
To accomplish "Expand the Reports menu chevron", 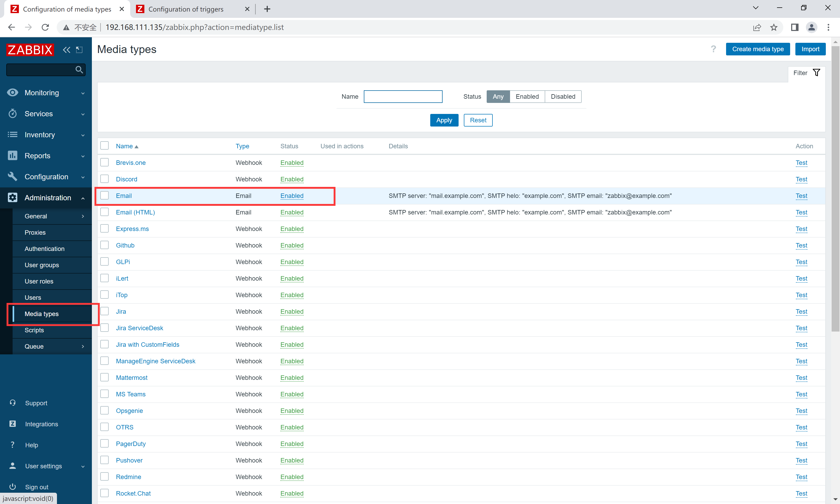I will 83,156.
